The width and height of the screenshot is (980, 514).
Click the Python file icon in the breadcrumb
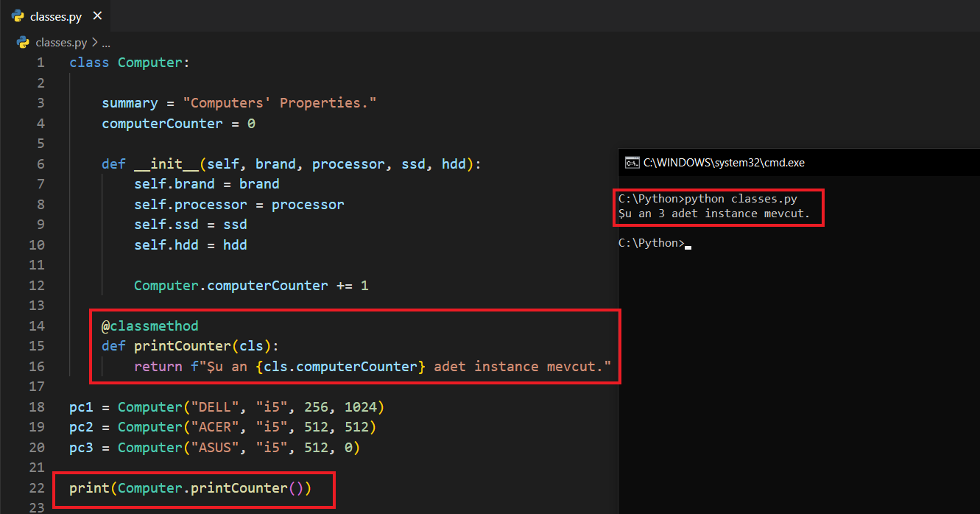click(x=24, y=43)
